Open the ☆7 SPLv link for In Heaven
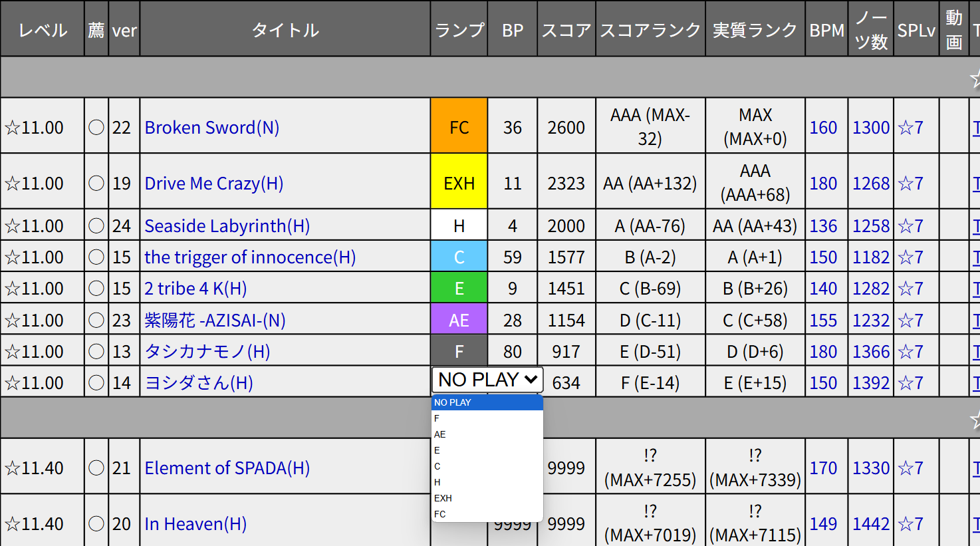 (x=910, y=523)
